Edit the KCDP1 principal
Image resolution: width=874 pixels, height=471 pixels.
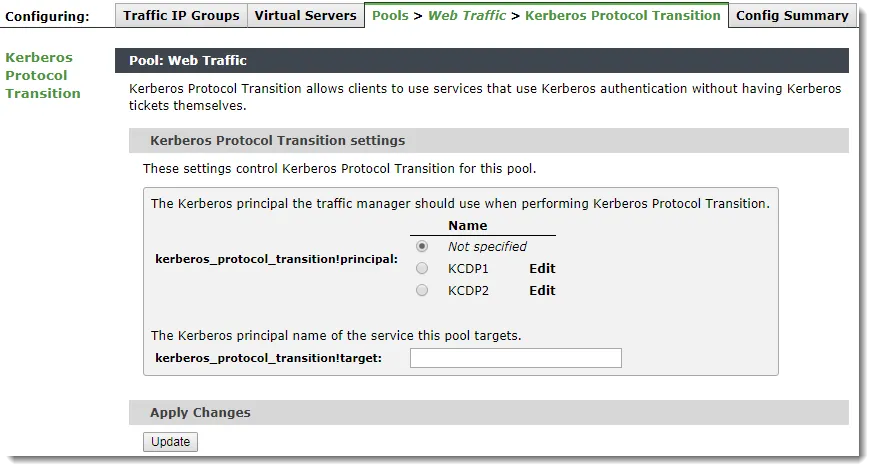[x=542, y=269]
